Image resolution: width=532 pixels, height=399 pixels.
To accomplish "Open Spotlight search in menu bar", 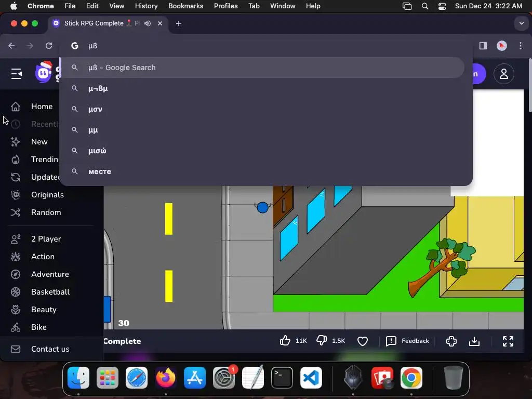I will coord(425,6).
